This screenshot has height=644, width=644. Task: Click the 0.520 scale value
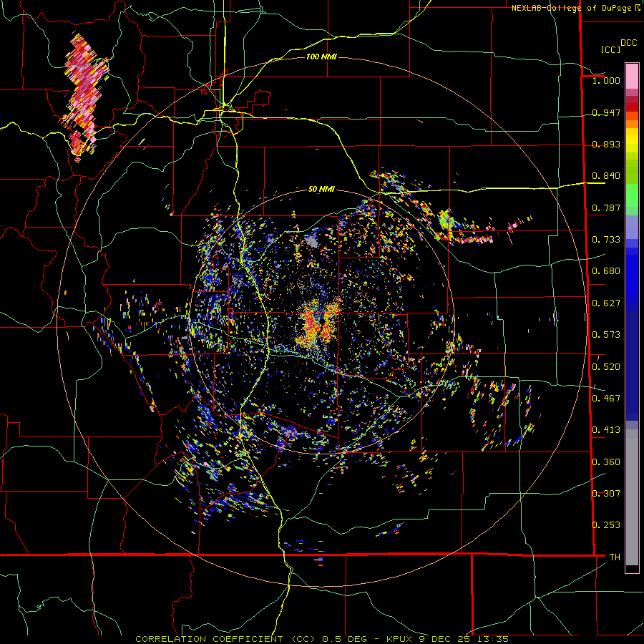[606, 367]
